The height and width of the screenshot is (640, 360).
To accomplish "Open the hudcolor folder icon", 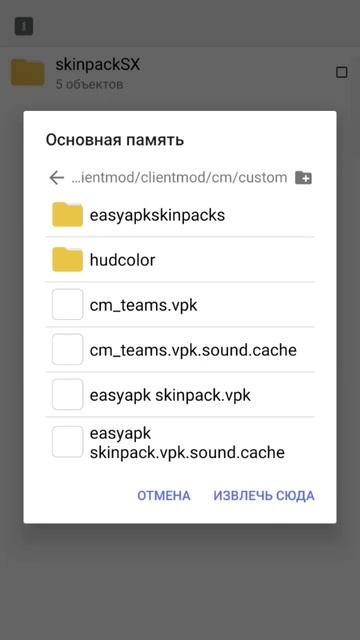I will coord(67,259).
